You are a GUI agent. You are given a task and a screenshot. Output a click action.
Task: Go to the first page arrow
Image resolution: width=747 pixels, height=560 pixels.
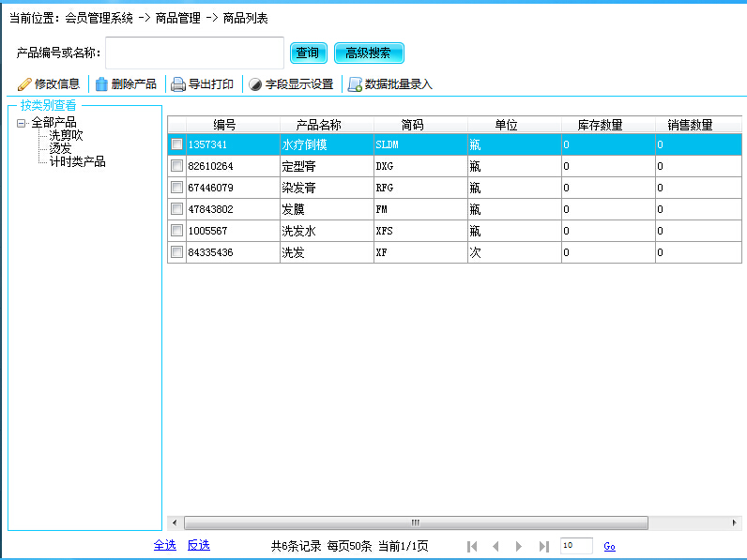point(472,546)
